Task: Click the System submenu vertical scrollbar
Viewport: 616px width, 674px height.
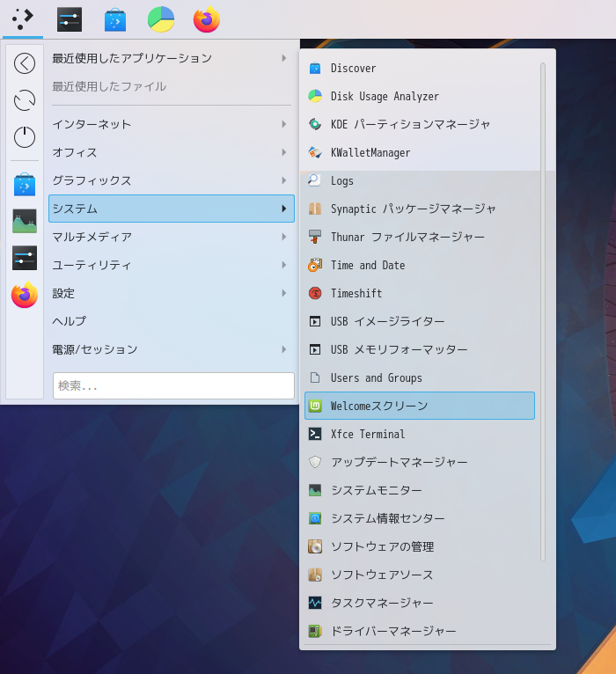Action: pos(543,311)
